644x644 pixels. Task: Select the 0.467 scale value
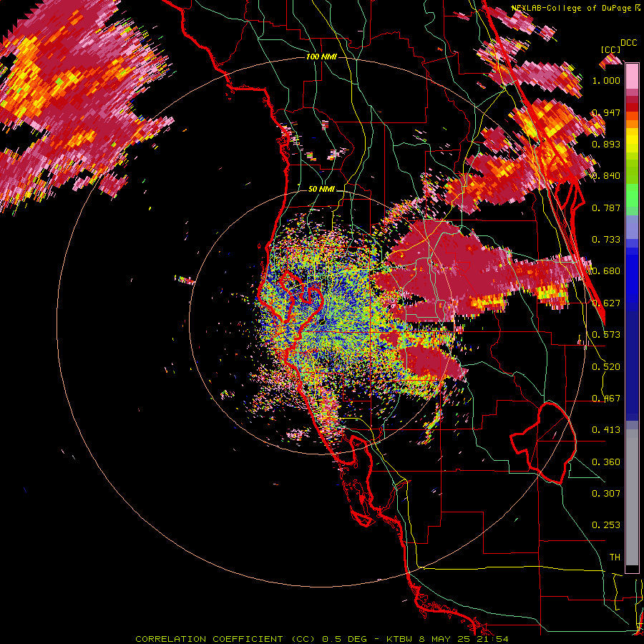[x=606, y=399]
